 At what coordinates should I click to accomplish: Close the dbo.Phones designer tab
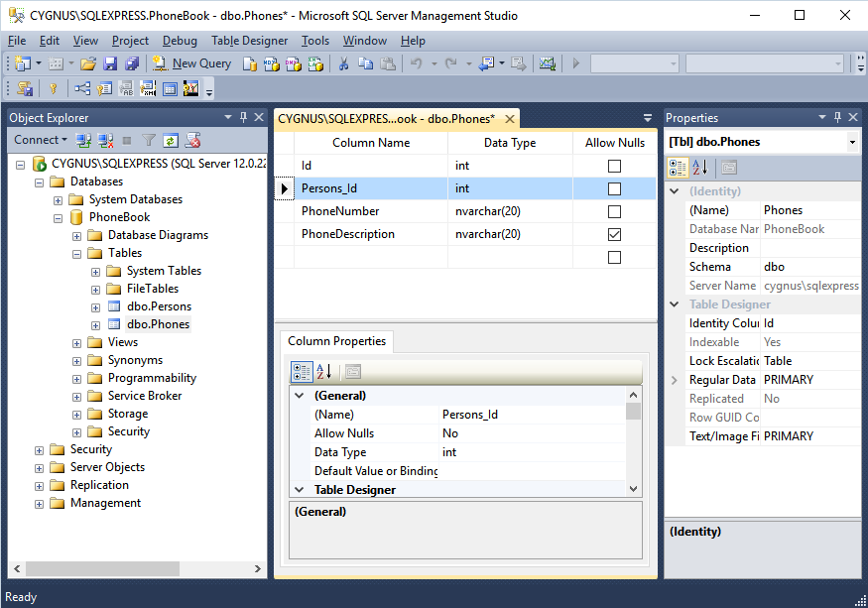coord(510,119)
